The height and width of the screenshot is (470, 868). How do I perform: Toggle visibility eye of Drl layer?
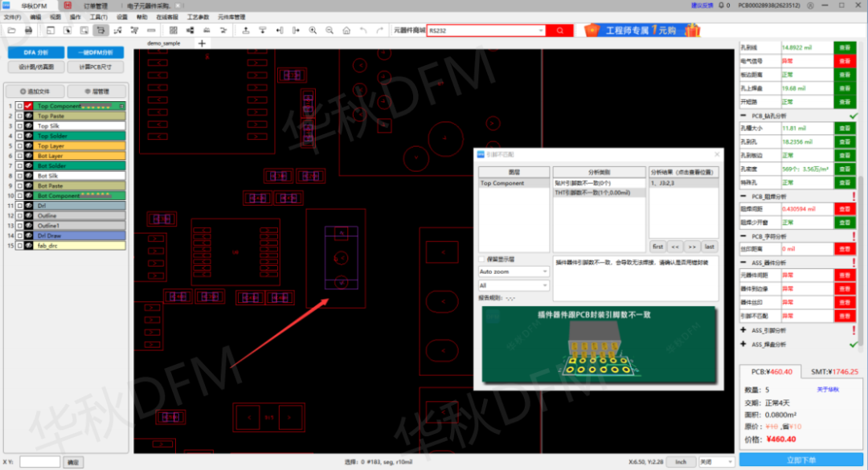point(28,206)
